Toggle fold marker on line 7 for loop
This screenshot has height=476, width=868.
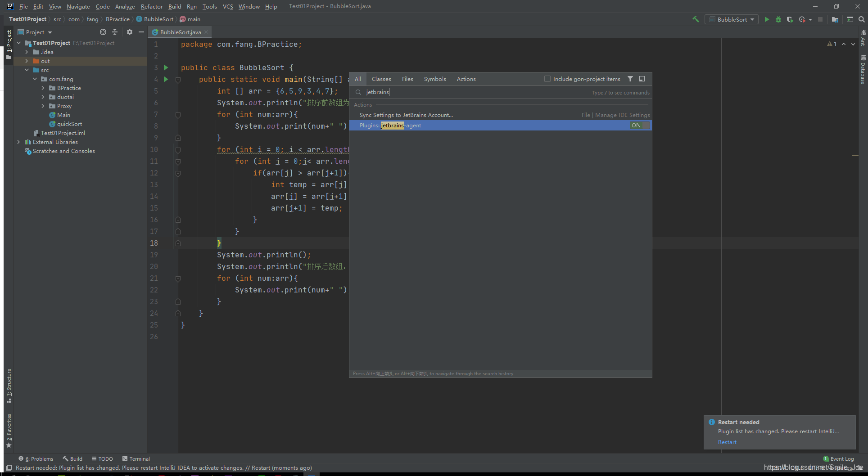[x=178, y=115]
